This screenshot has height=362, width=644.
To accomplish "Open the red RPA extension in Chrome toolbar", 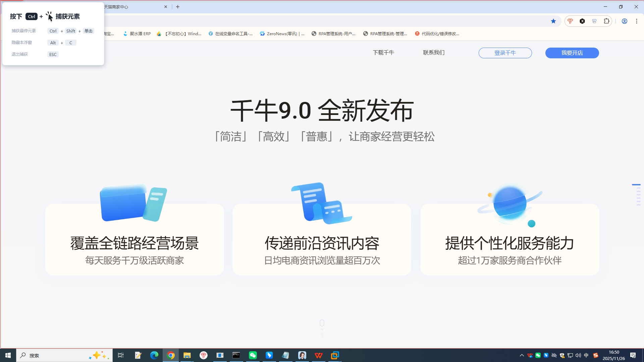I will pyautogui.click(x=570, y=21).
